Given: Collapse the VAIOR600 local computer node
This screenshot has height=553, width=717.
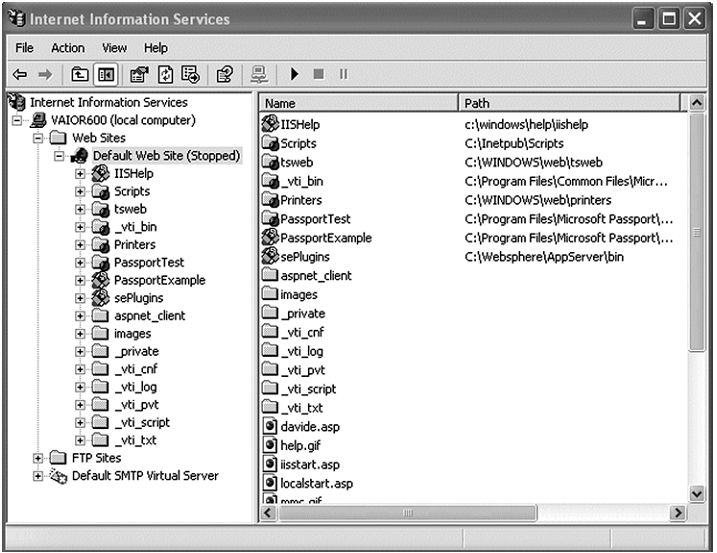Looking at the screenshot, I should pyautogui.click(x=17, y=120).
